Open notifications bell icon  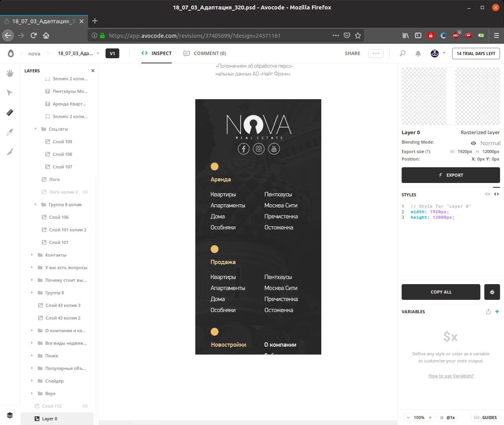coord(418,53)
